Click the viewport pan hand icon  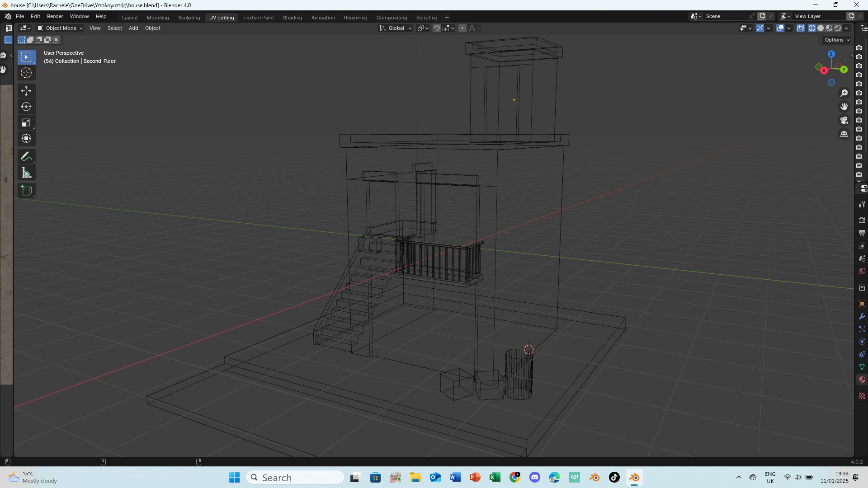[x=844, y=107]
